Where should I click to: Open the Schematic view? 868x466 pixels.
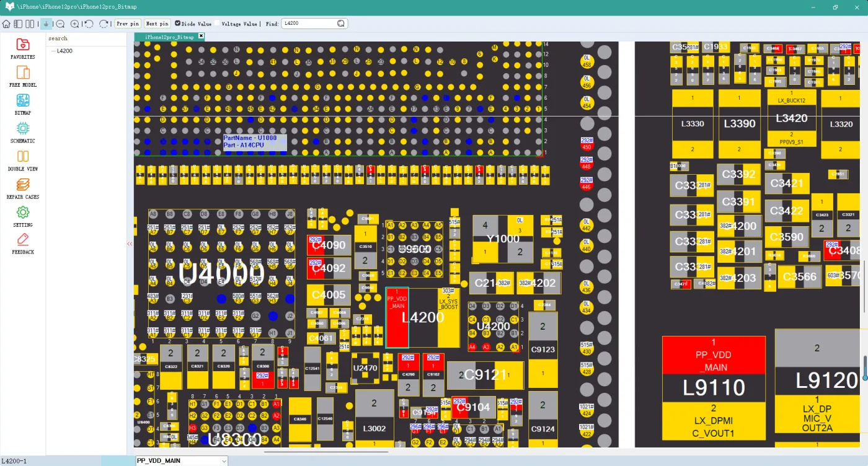pyautogui.click(x=23, y=132)
